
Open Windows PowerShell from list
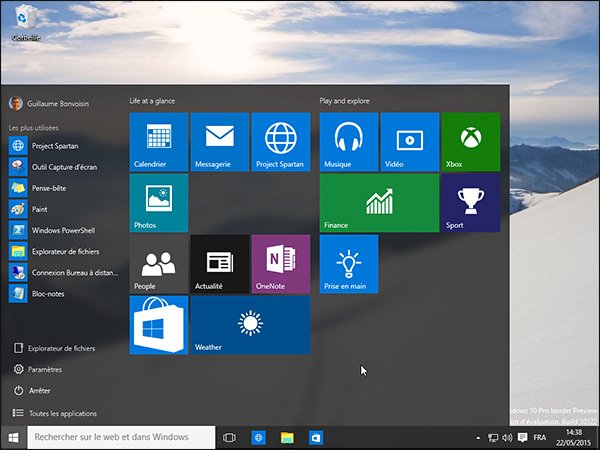click(63, 230)
